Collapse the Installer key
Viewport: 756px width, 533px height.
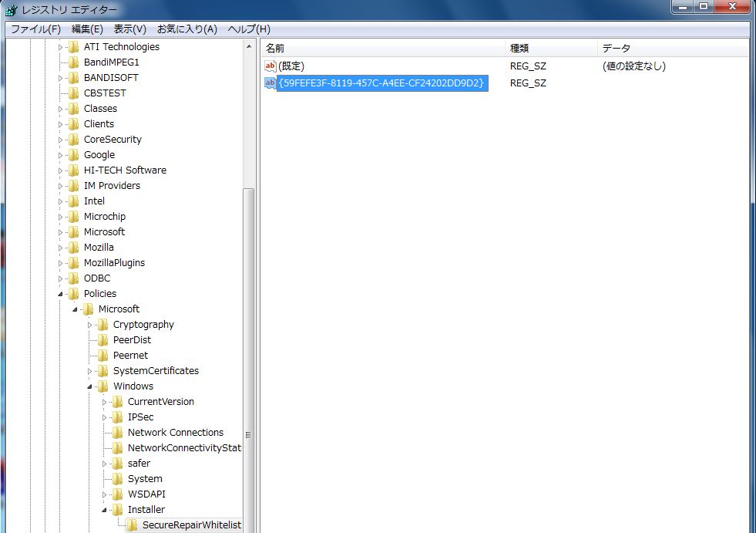105,511
